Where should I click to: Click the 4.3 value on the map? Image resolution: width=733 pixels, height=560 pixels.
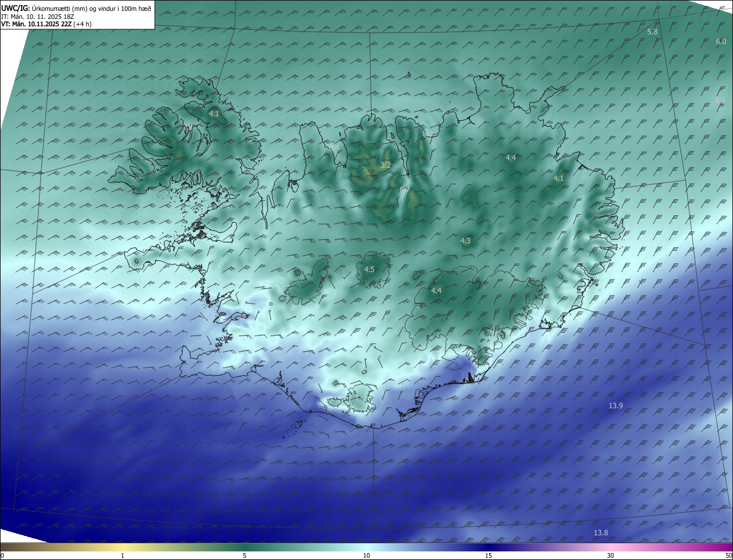tap(466, 241)
